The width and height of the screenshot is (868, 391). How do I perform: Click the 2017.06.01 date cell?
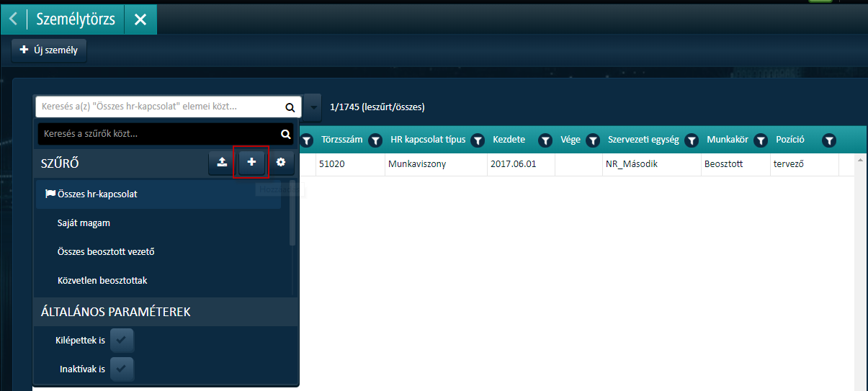coord(521,164)
